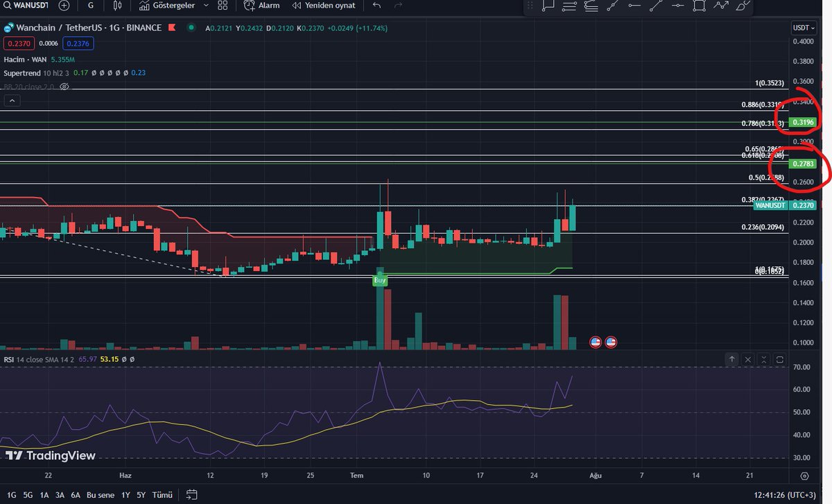Image resolution: width=832 pixels, height=504 pixels.
Task: Click the WANUSDT 0.2370 current price label
Action: [785, 205]
